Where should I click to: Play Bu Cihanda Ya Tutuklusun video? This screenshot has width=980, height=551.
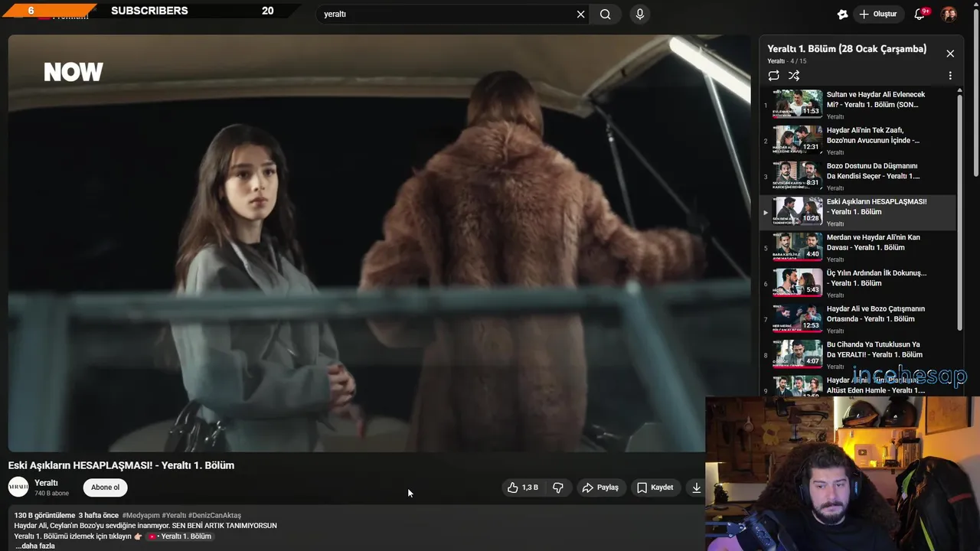858,355
